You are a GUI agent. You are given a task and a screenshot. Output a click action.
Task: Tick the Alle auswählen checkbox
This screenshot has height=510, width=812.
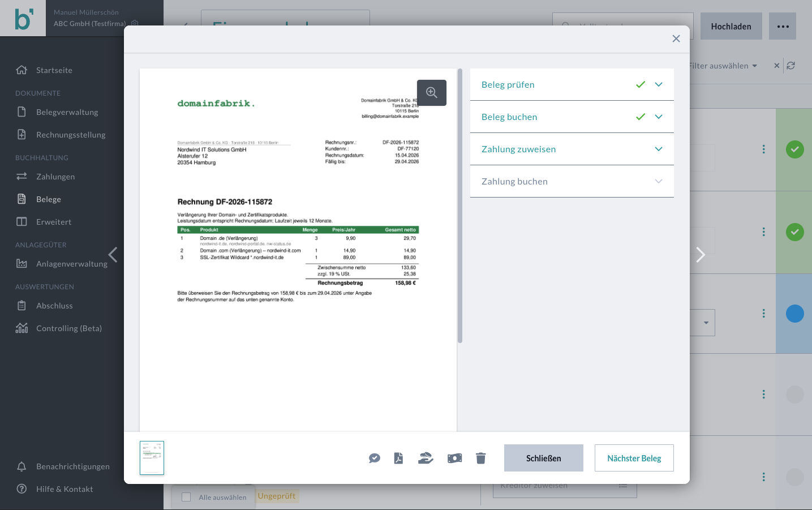[186, 497]
